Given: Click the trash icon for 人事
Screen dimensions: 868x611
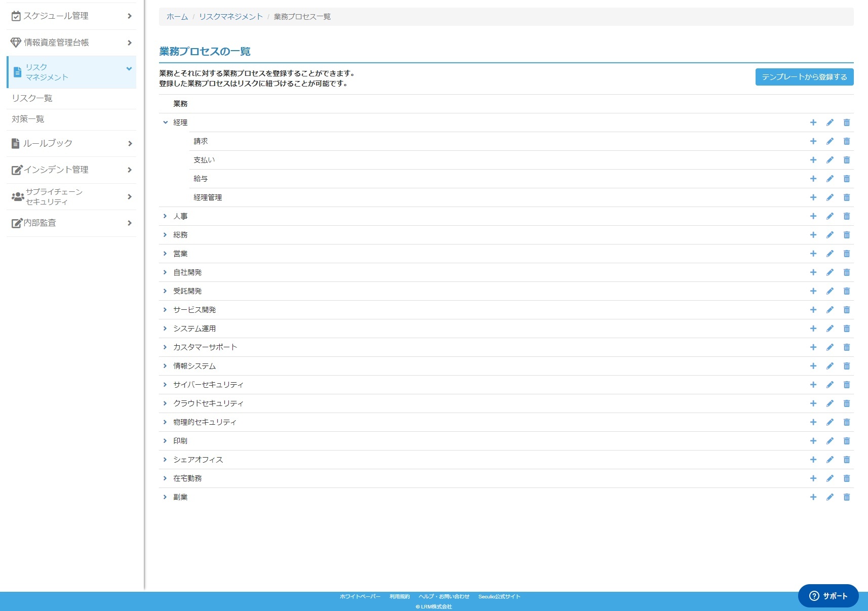Looking at the screenshot, I should (846, 216).
